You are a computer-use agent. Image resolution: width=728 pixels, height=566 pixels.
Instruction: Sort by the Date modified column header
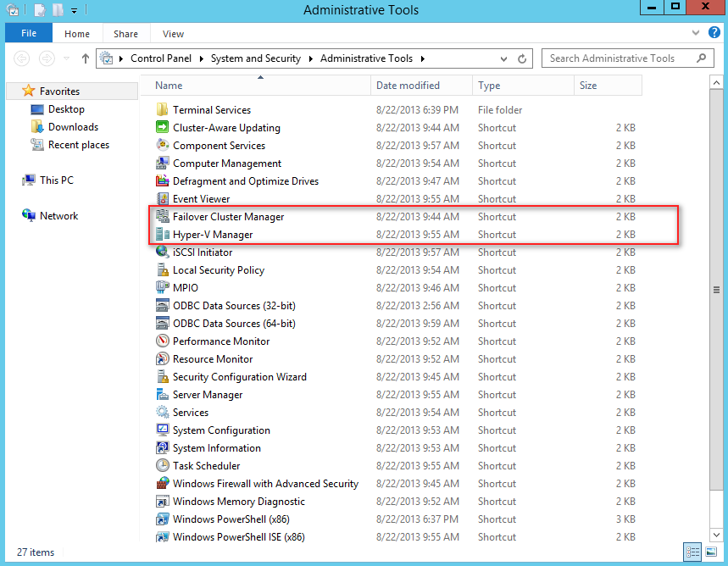tap(421, 86)
